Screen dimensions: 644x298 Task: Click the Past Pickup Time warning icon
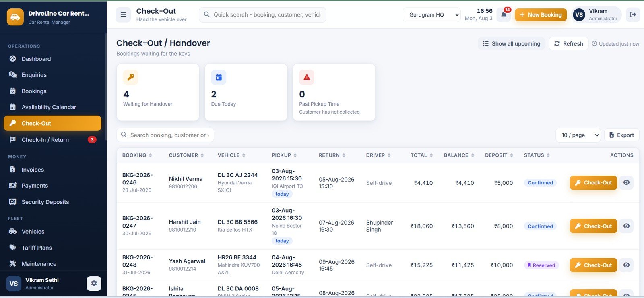307,77
